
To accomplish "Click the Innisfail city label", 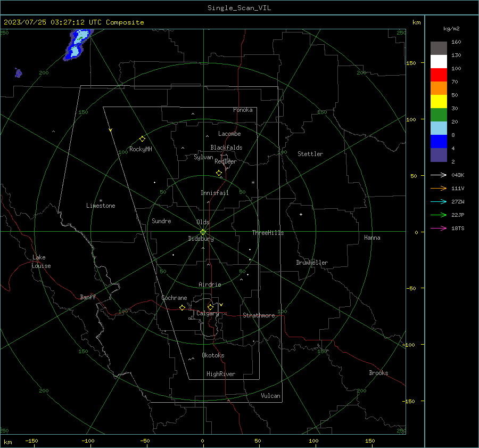I will click(x=214, y=193).
